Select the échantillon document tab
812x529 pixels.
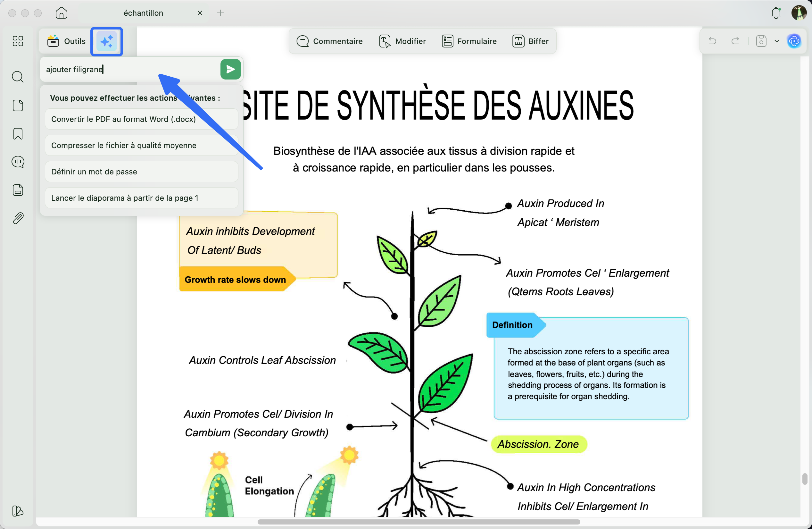[x=143, y=13]
